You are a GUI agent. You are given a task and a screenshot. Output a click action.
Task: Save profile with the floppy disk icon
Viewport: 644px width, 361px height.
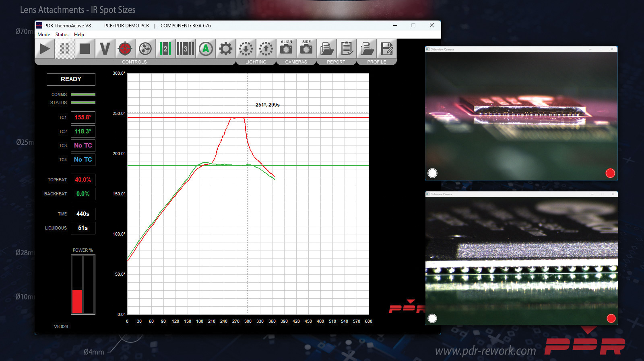pos(387,49)
